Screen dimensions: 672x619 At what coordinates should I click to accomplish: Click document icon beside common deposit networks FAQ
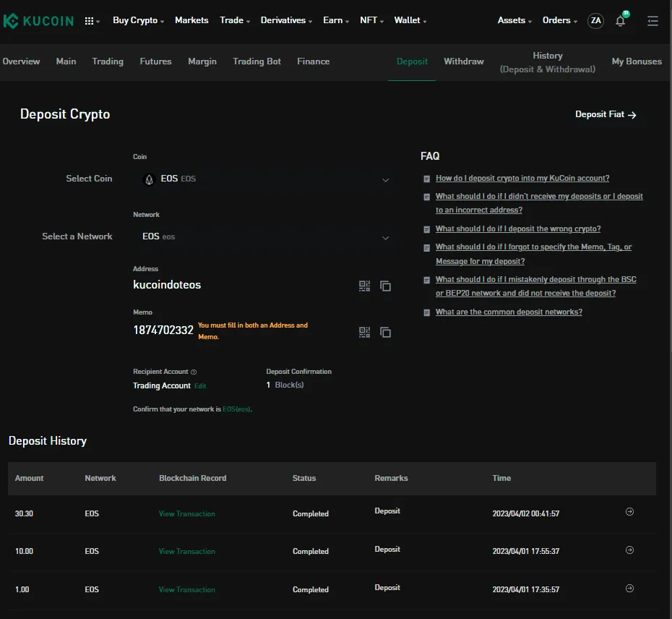point(426,312)
